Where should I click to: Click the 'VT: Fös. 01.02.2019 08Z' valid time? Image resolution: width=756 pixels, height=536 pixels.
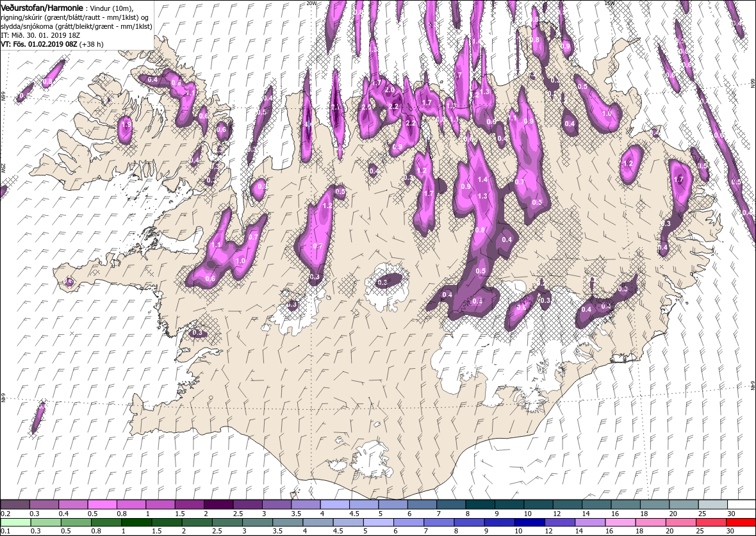38,44
